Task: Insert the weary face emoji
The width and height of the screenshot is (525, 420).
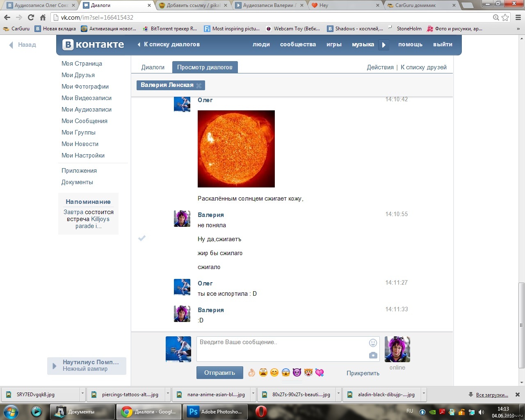Action: pyautogui.click(x=263, y=372)
